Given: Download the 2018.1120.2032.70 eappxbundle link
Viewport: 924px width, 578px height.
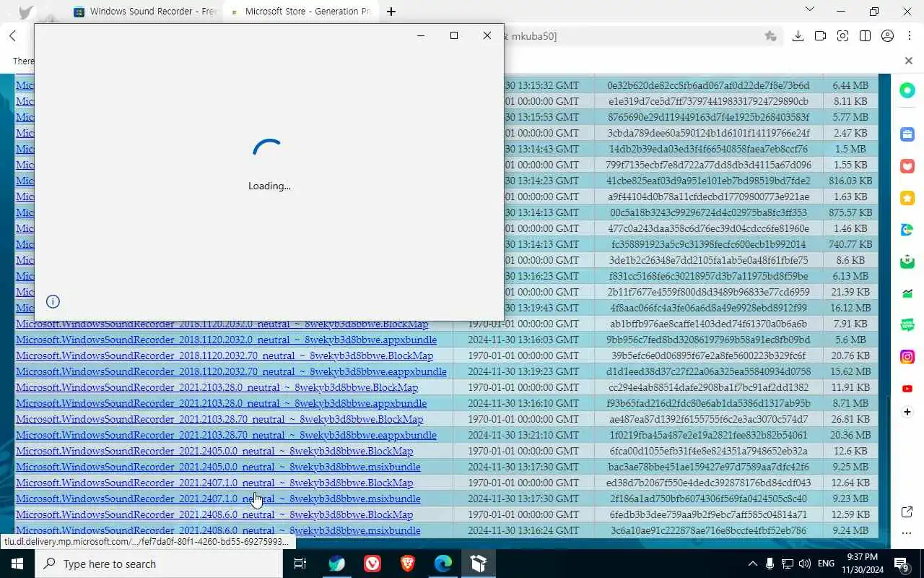Looking at the screenshot, I should click(x=231, y=371).
